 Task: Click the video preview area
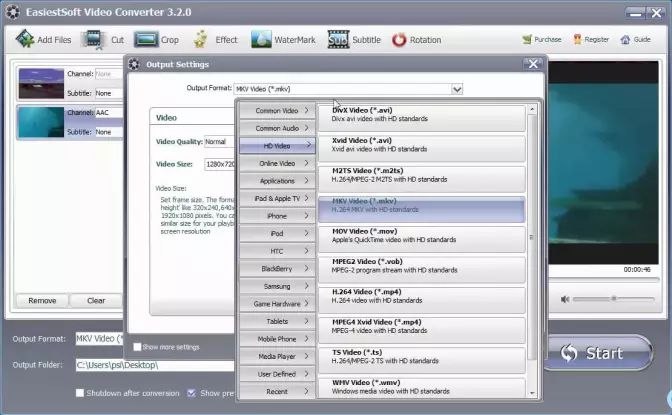click(x=603, y=163)
